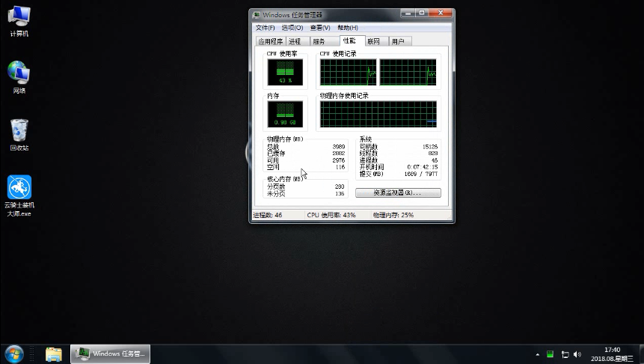Image resolution: width=644 pixels, height=364 pixels.
Task: Click the 总数 value 3989
Action: (x=339, y=146)
